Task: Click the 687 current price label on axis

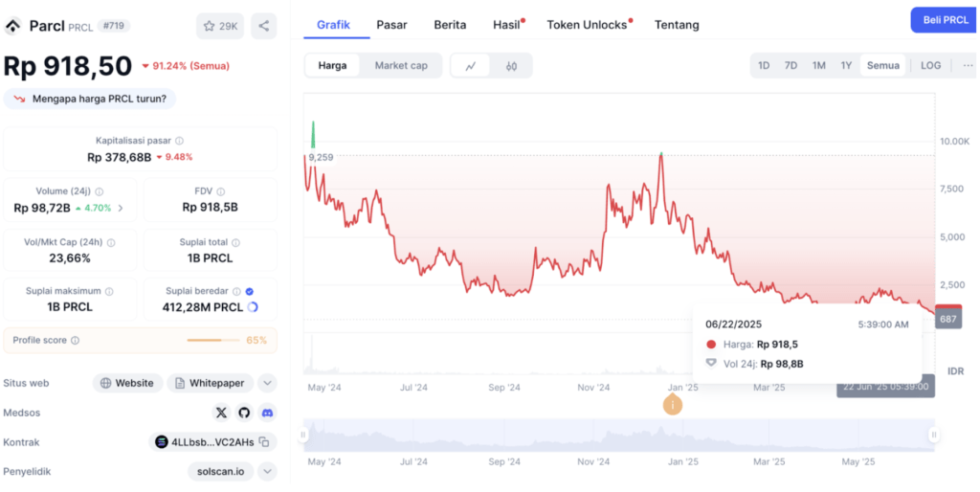Action: [x=948, y=319]
